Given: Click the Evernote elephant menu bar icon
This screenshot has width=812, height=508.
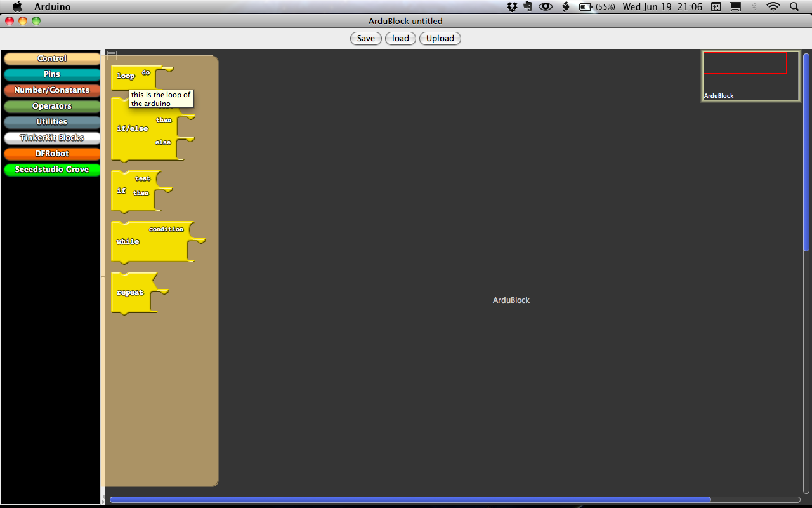Looking at the screenshot, I should [528, 6].
